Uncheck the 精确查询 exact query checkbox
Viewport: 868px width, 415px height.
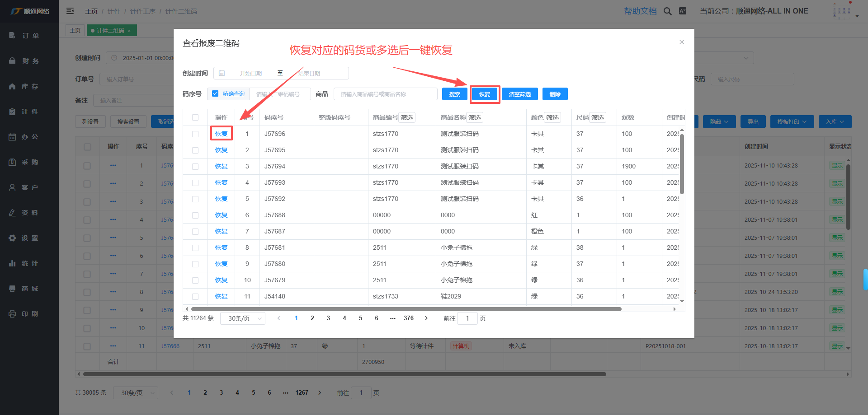(215, 94)
